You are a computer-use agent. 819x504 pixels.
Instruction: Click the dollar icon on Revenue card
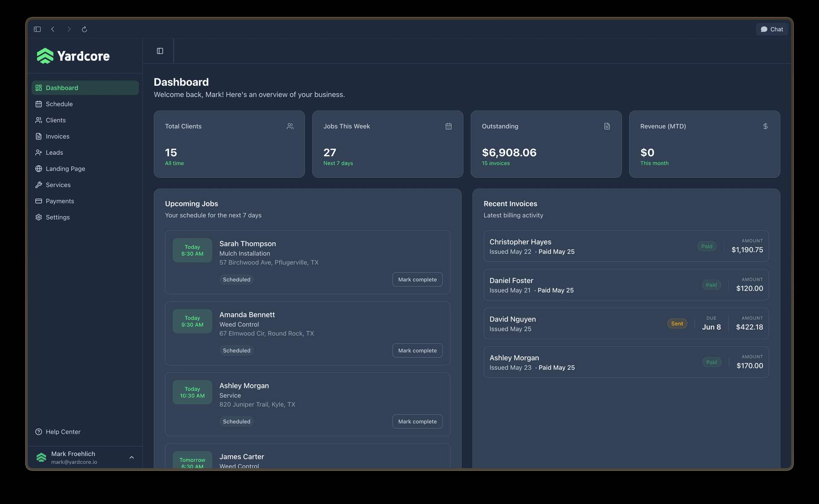click(765, 126)
